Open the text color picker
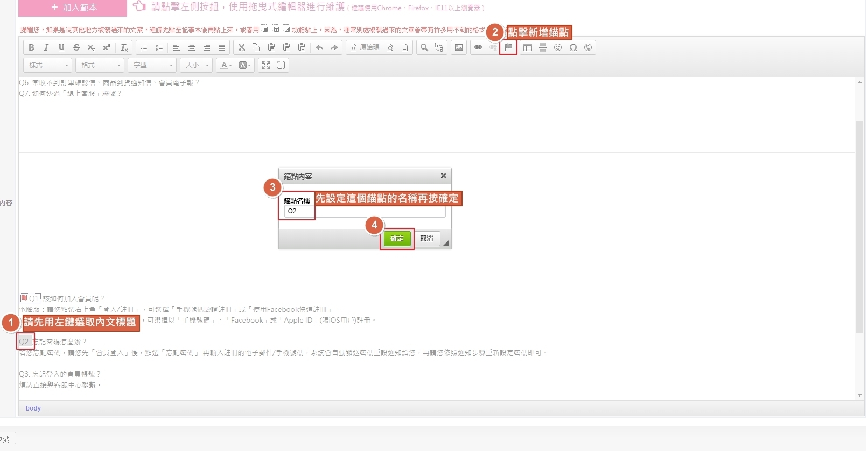 pos(226,65)
